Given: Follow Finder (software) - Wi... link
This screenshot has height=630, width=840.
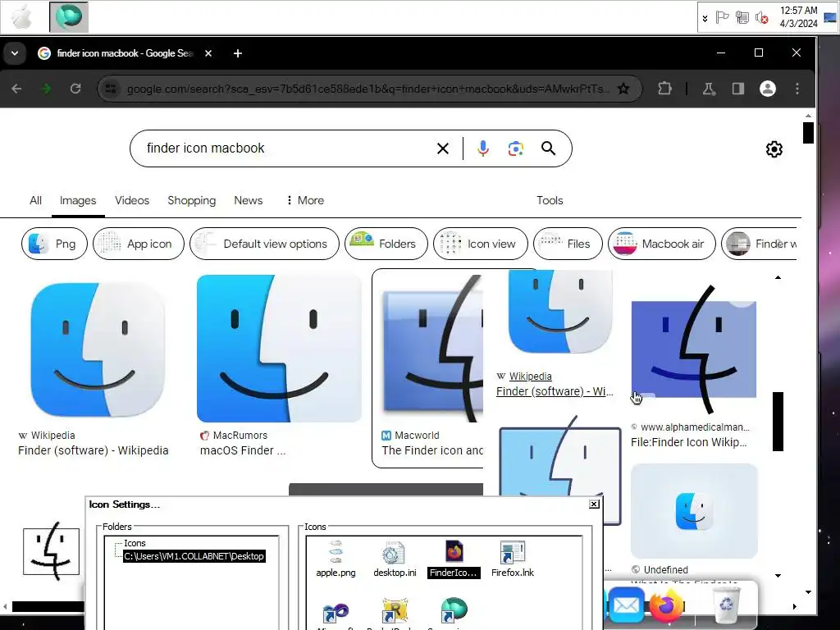Looking at the screenshot, I should [x=555, y=391].
